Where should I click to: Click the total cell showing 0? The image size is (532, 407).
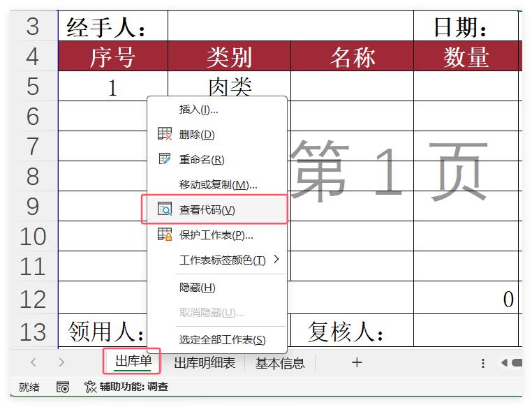point(466,297)
